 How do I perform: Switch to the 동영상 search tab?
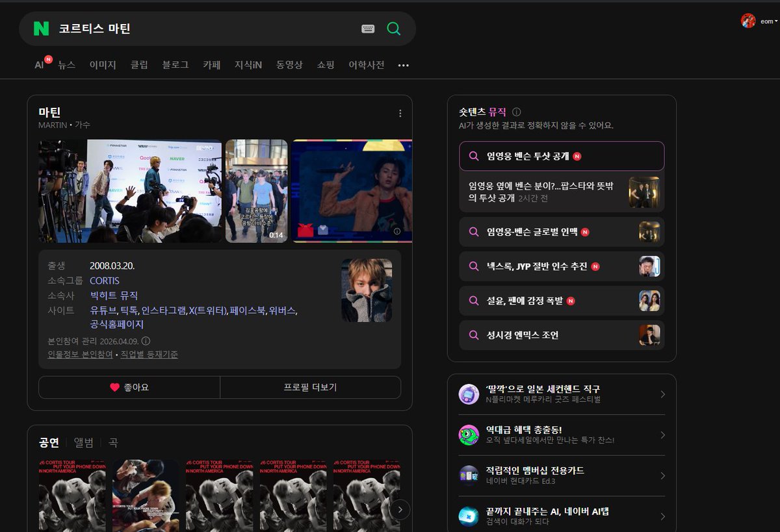289,65
